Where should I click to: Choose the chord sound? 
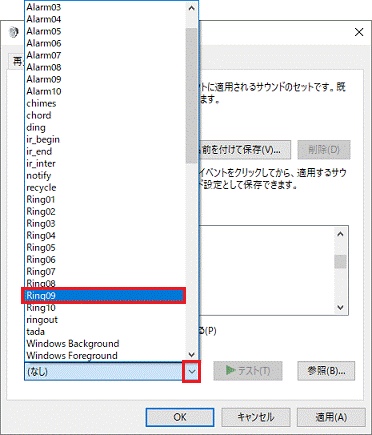point(105,115)
